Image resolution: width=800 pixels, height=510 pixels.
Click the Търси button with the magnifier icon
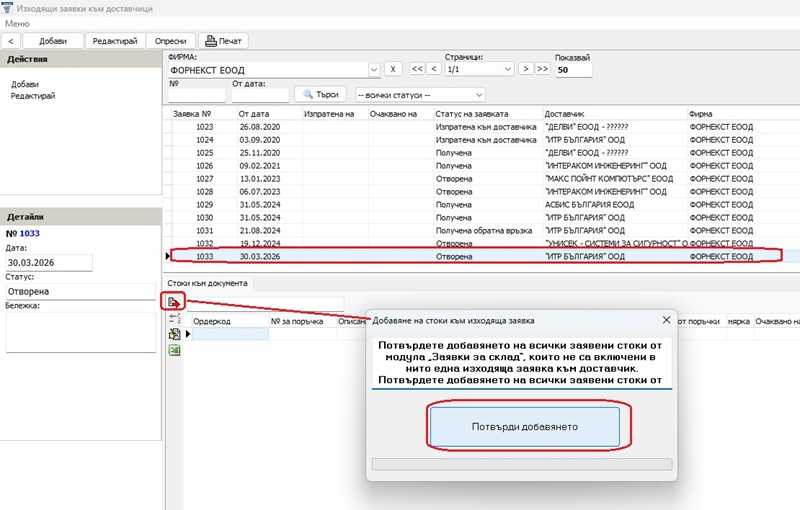pos(318,94)
